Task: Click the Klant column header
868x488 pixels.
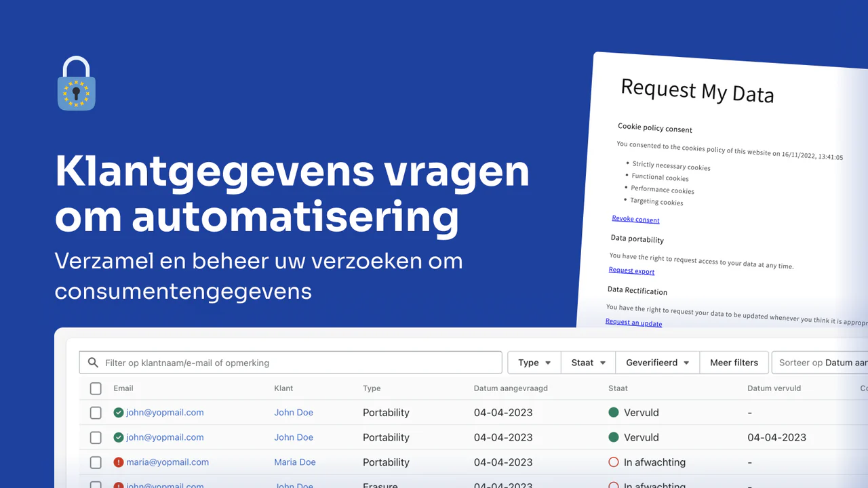Action: (x=283, y=388)
